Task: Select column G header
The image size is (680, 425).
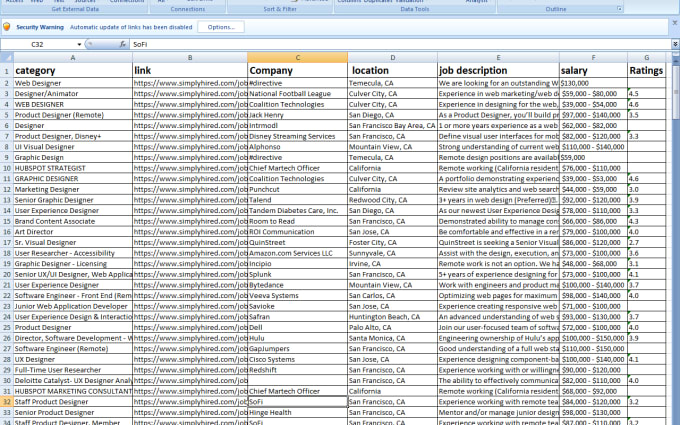Action: pos(647,57)
